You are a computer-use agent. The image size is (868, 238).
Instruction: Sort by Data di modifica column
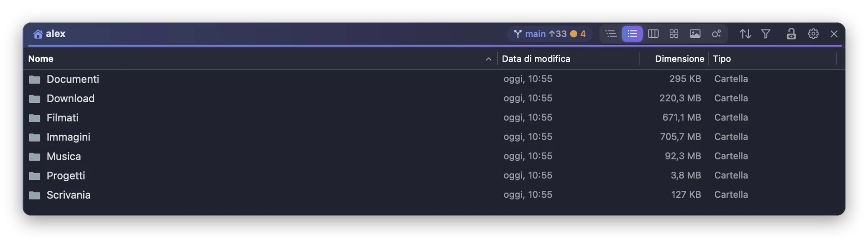536,59
